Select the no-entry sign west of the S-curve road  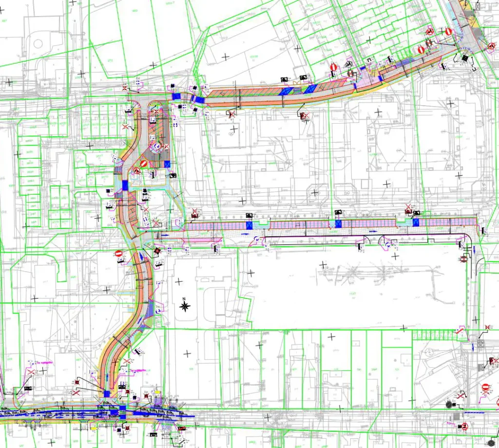[x=118, y=254]
